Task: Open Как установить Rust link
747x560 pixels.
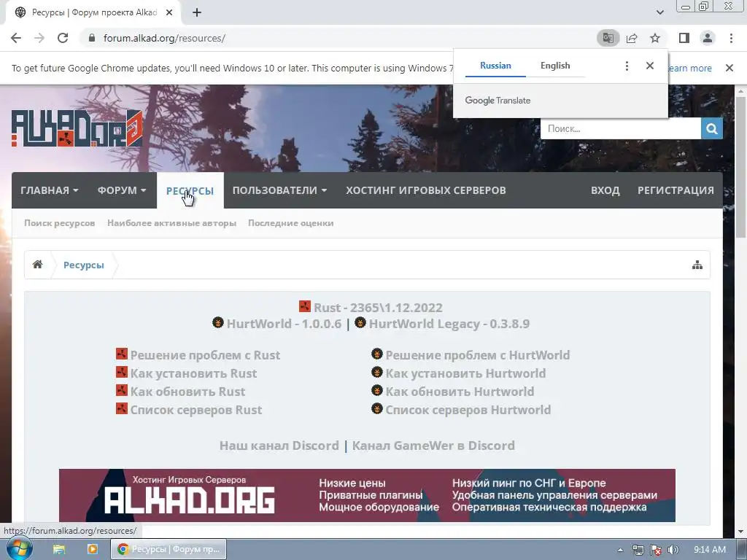Action: (x=193, y=373)
